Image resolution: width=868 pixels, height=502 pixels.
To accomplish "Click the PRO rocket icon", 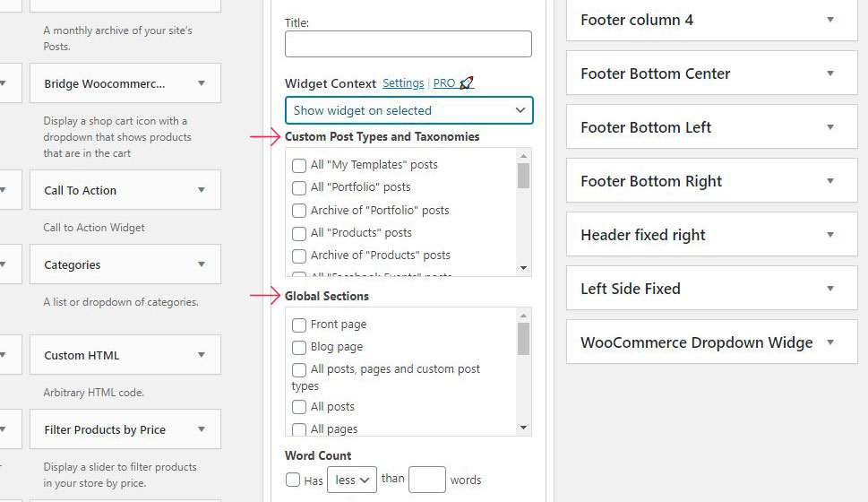I will [467, 83].
